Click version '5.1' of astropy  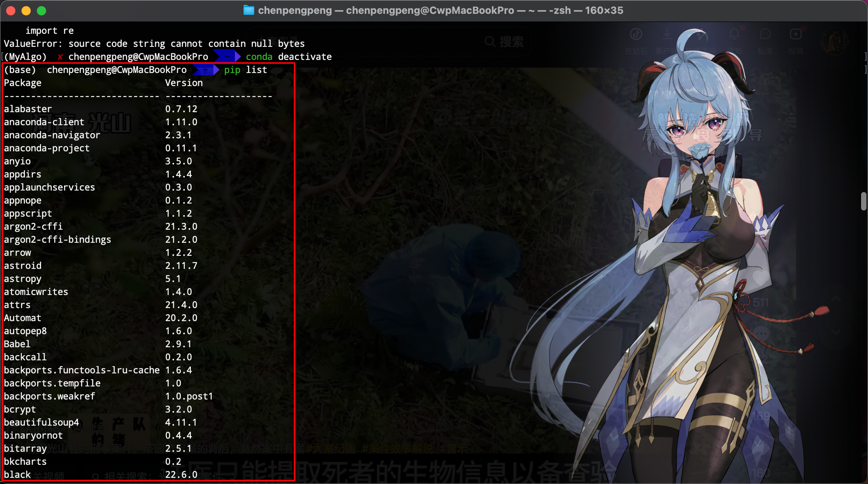coord(173,279)
